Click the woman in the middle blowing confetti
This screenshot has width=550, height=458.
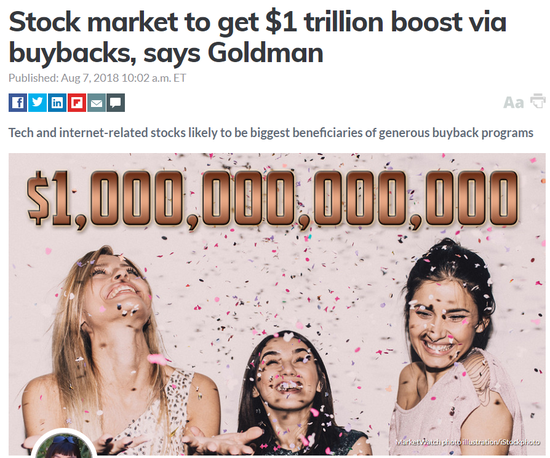288,389
